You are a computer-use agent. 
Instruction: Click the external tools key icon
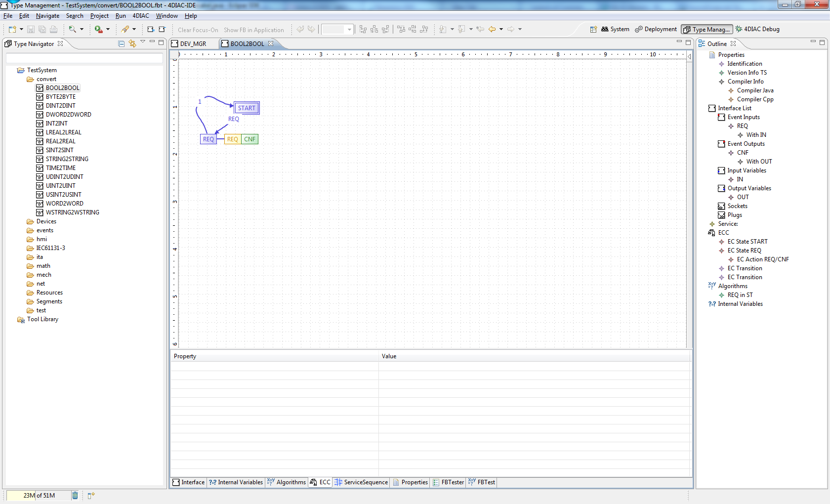tap(125, 29)
